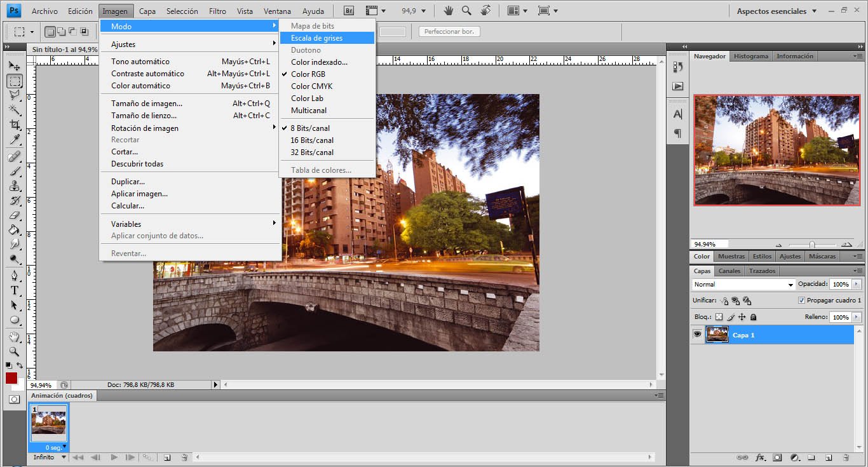Launch Bridge with the Br icon

349,11
